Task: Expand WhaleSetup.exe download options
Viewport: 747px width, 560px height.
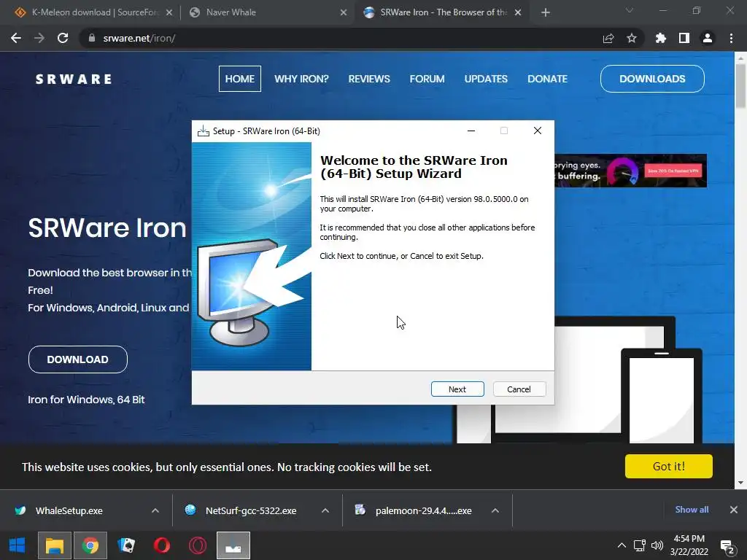Action: (x=155, y=510)
